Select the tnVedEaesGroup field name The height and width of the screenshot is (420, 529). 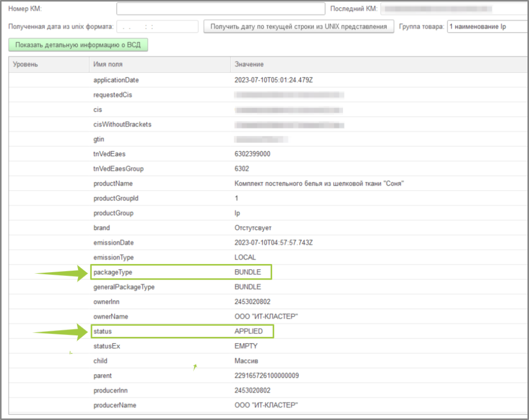(118, 169)
